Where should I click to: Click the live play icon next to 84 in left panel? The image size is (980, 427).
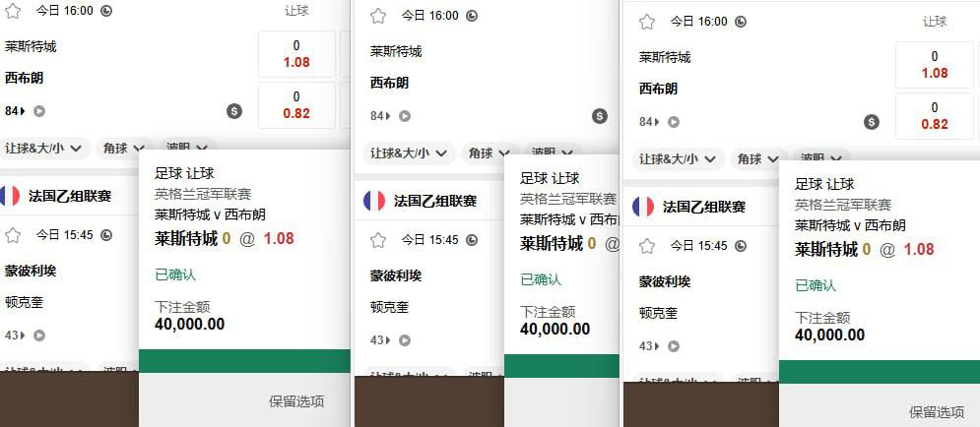click(39, 111)
